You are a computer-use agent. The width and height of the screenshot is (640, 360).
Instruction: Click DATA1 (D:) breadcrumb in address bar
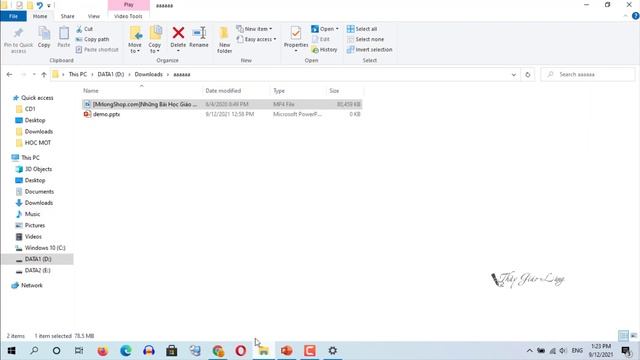[111, 75]
